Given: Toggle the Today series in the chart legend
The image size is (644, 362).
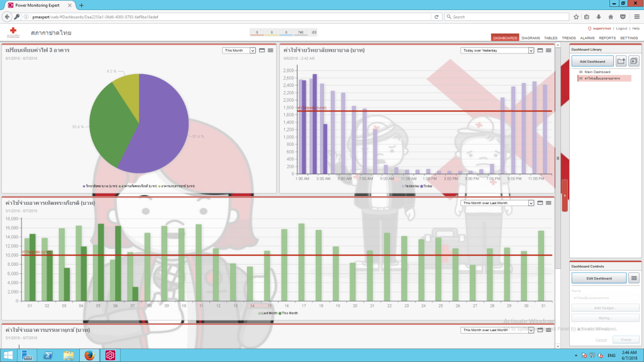Looking at the screenshot, I should point(427,186).
